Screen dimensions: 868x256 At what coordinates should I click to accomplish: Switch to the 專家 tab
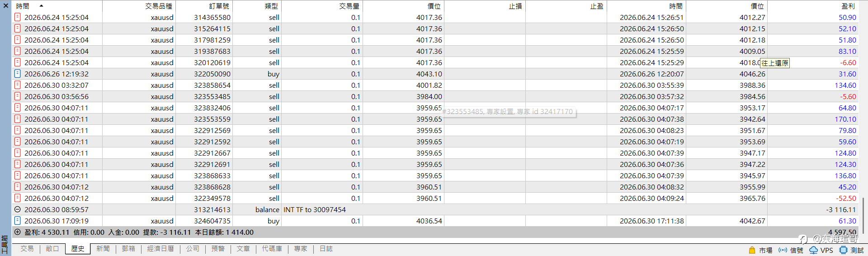(301, 249)
